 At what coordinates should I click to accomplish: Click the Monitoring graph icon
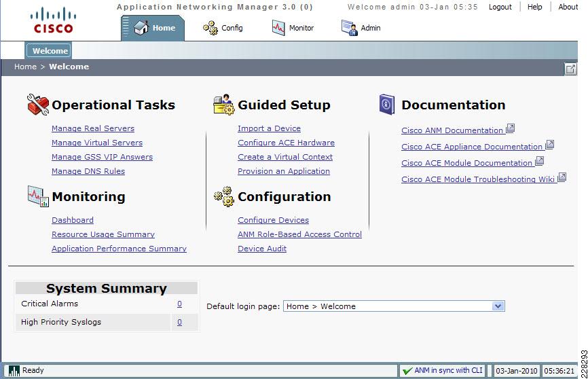tap(38, 196)
